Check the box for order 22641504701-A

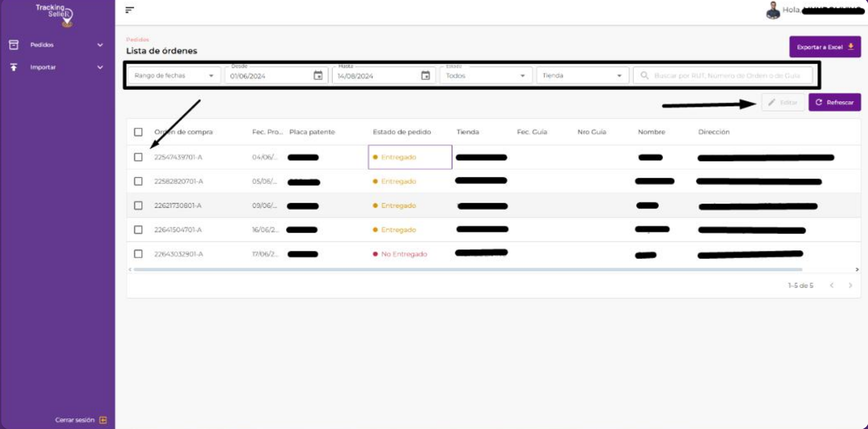click(138, 230)
